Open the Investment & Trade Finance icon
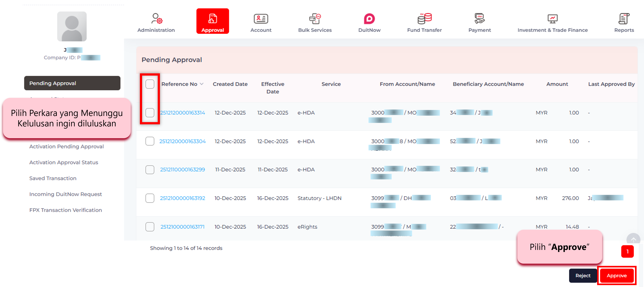 point(552,19)
